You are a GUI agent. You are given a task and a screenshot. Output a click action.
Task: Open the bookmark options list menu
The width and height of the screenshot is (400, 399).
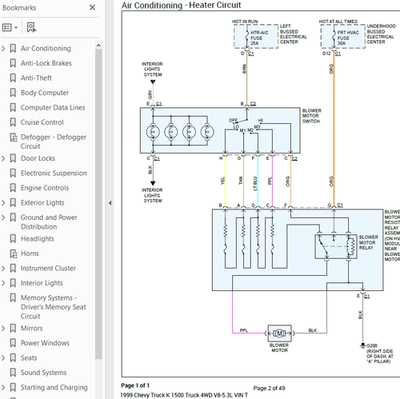[10, 27]
